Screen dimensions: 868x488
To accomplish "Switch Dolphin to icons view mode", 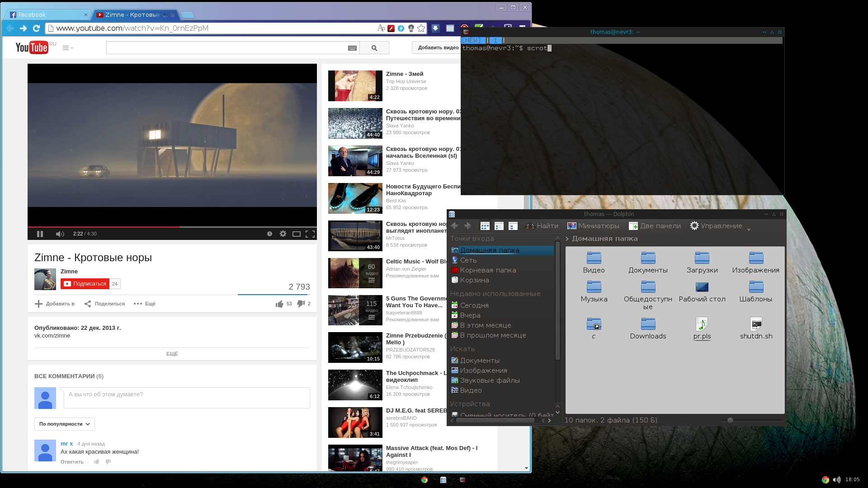I will click(x=485, y=226).
